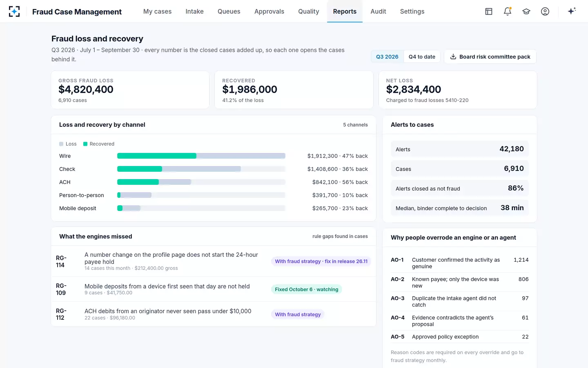
Task: Open the Approvals tab
Action: point(269,11)
